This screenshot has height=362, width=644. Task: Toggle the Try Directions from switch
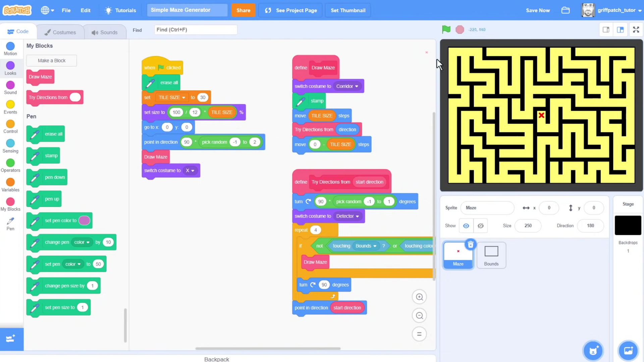pyautogui.click(x=74, y=97)
